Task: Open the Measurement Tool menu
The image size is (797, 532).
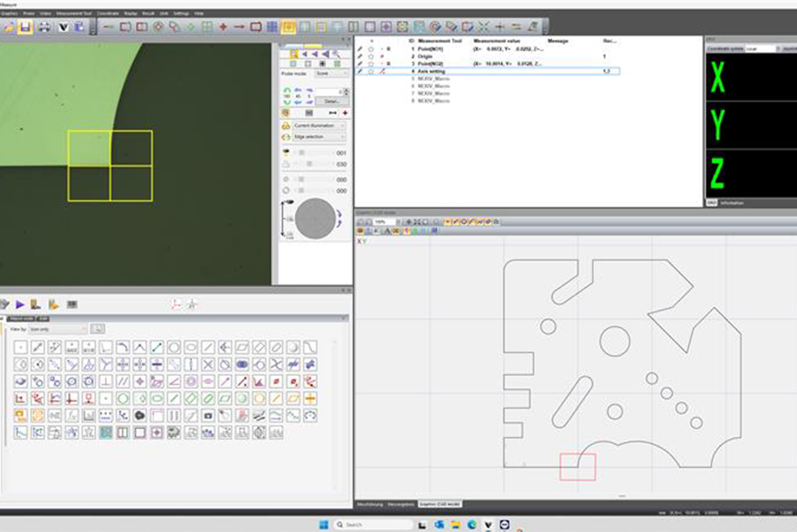Action: [x=73, y=14]
